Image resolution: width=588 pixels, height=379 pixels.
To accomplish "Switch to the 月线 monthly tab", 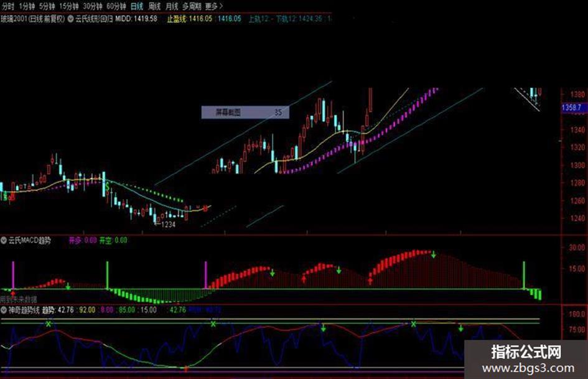I will point(171,6).
